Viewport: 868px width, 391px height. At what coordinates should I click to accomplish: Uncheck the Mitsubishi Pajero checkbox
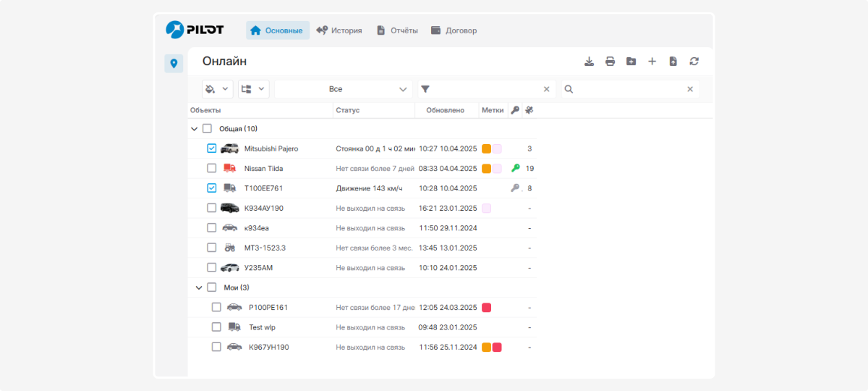212,148
